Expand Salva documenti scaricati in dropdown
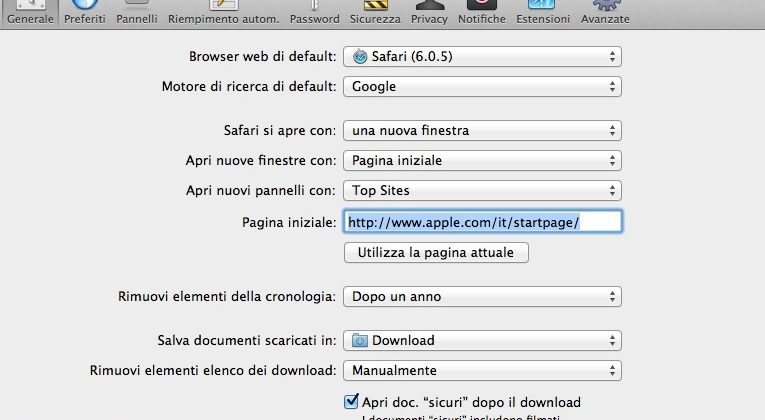765x420 pixels. [482, 340]
